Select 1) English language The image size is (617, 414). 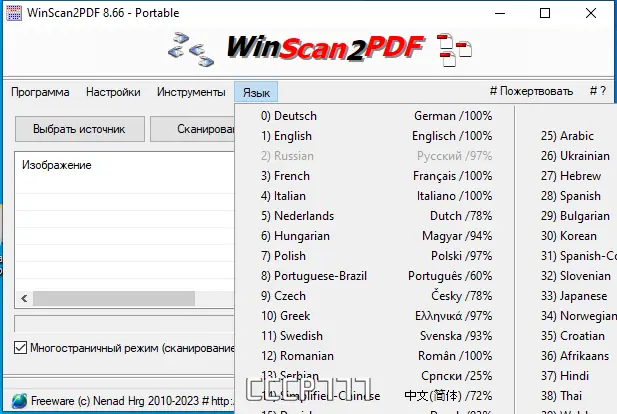pos(375,136)
